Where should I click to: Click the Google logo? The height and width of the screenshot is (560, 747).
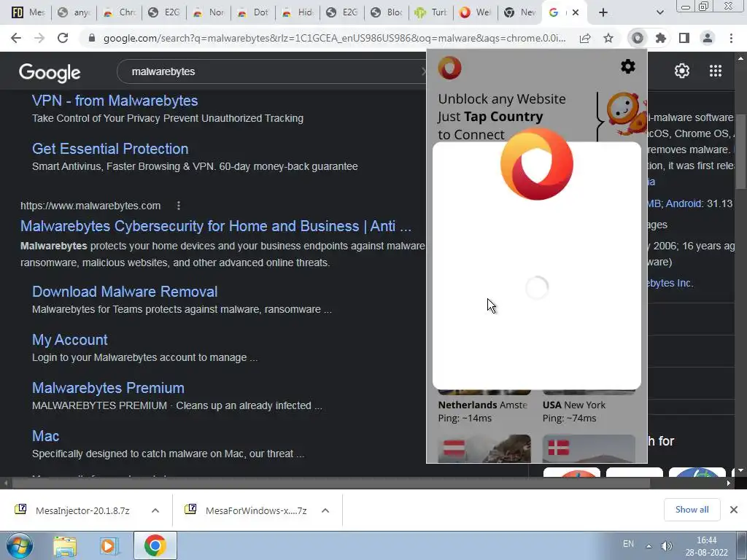[50, 72]
